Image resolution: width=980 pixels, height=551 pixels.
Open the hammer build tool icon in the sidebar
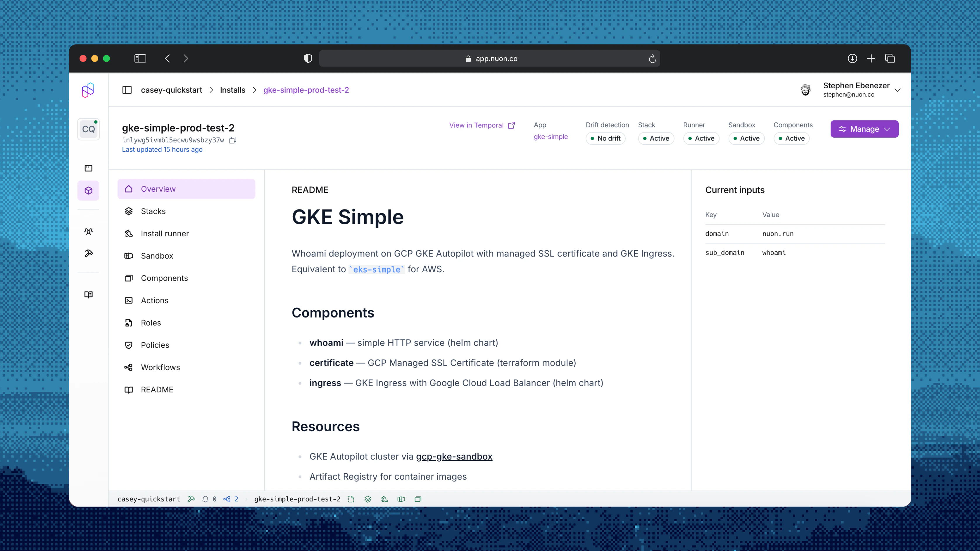click(88, 253)
